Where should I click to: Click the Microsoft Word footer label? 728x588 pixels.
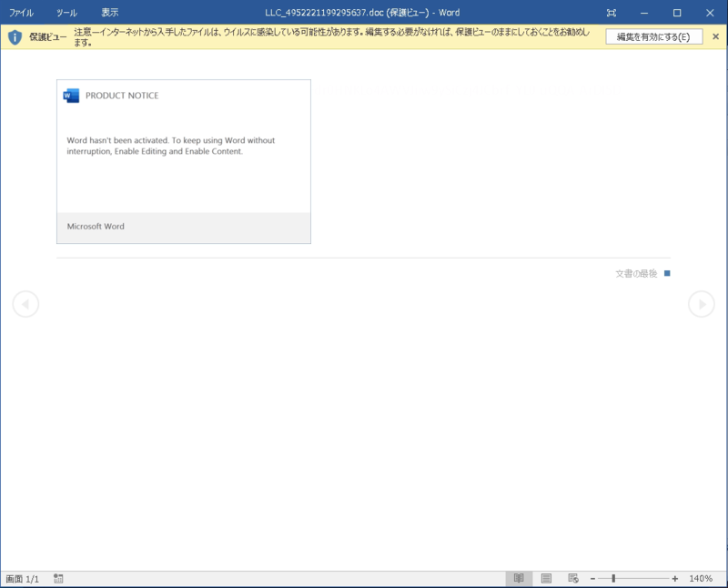[x=96, y=227]
